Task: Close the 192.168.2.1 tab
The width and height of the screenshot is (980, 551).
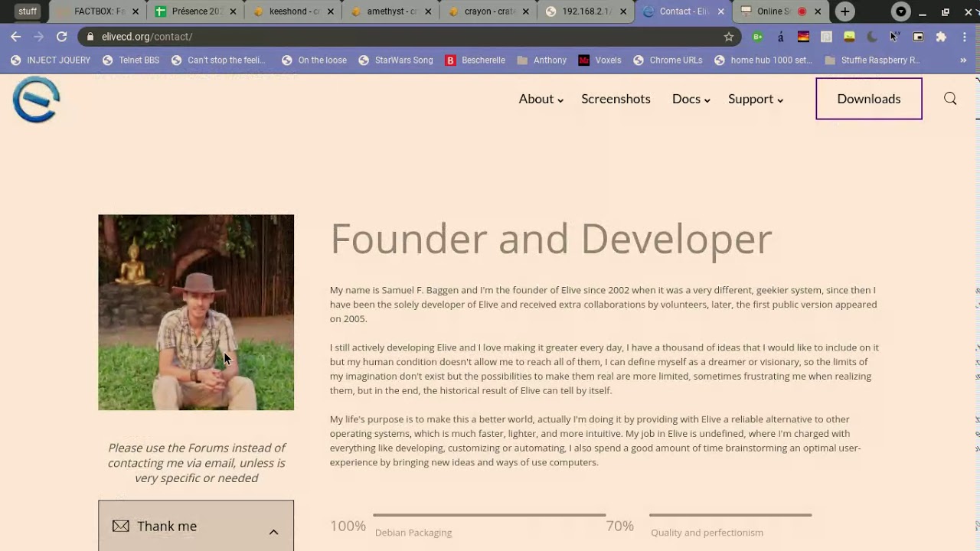Action: 623,11
